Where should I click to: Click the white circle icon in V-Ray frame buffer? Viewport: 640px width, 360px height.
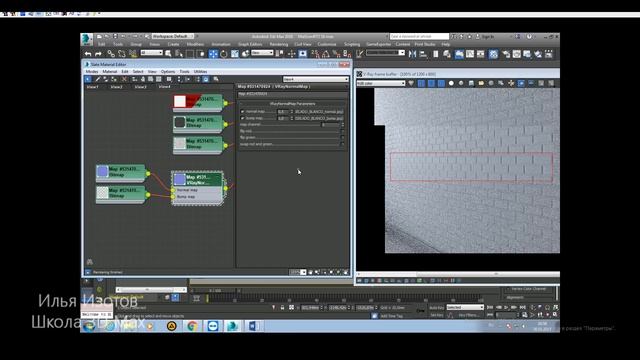click(x=451, y=83)
